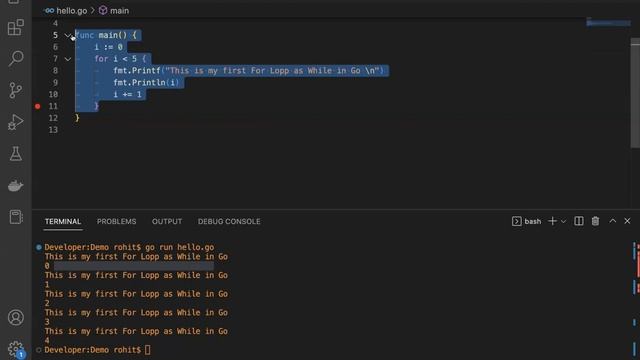Open the new terminal launch profile dropdown

pyautogui.click(x=563, y=221)
